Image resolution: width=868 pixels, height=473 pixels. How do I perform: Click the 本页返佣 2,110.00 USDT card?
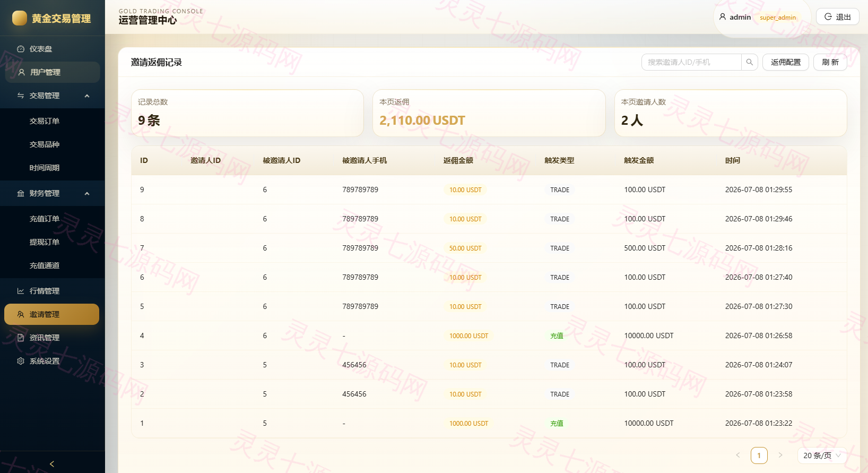pos(489,113)
